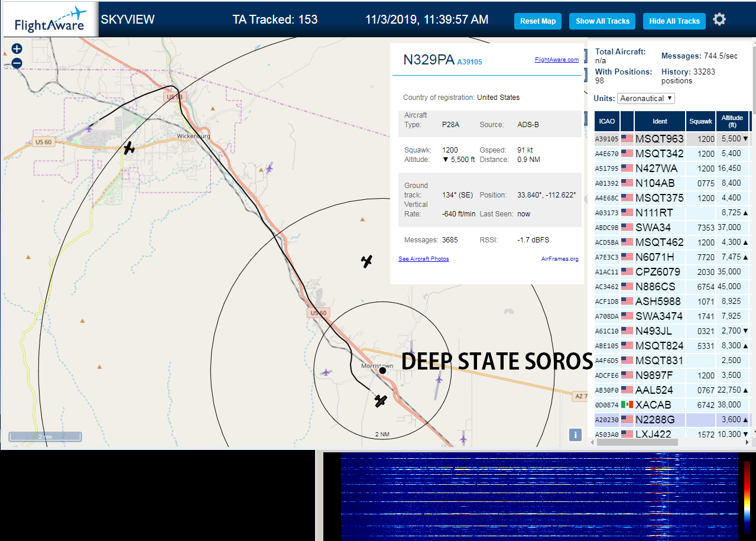Sort table by Squawk column header
Screen dimensions: 756x541
(x=700, y=121)
